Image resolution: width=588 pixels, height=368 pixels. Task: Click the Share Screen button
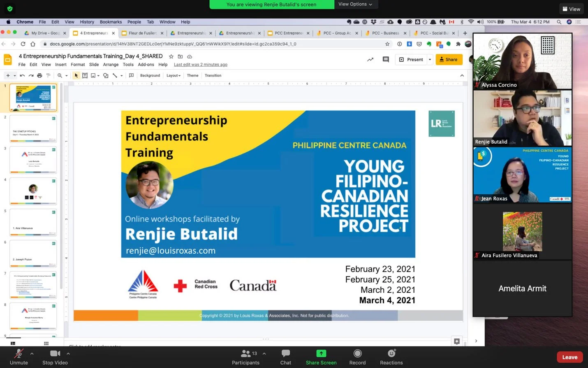click(321, 357)
